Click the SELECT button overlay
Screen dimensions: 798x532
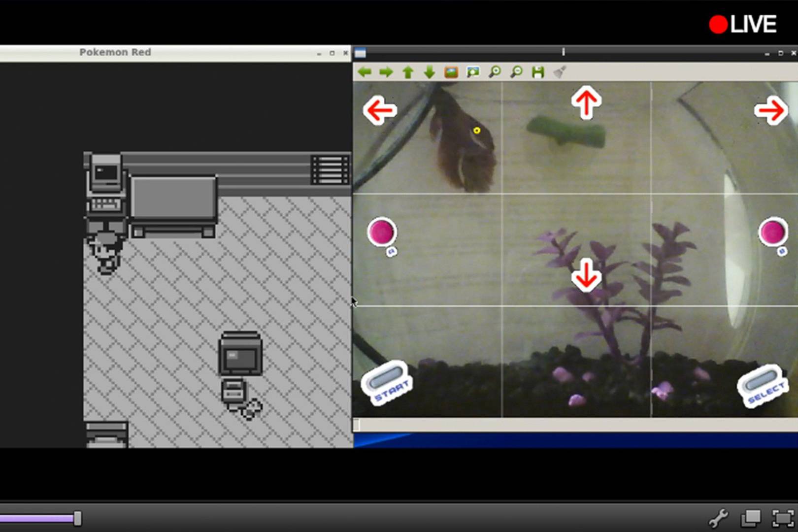[763, 386]
